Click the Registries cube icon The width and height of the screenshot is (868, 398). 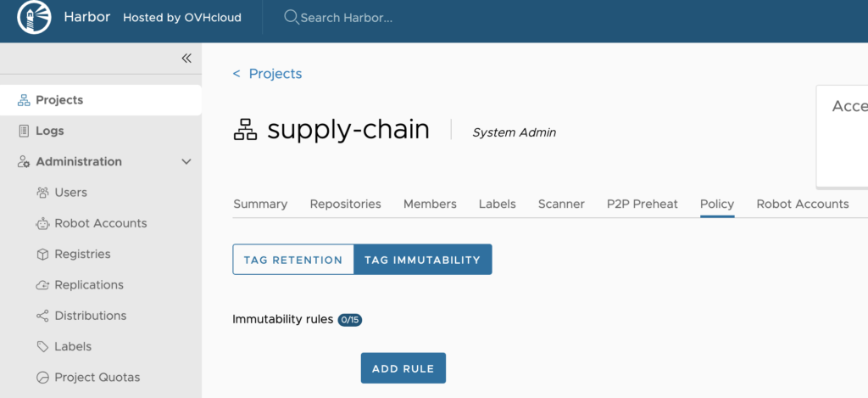(x=42, y=254)
